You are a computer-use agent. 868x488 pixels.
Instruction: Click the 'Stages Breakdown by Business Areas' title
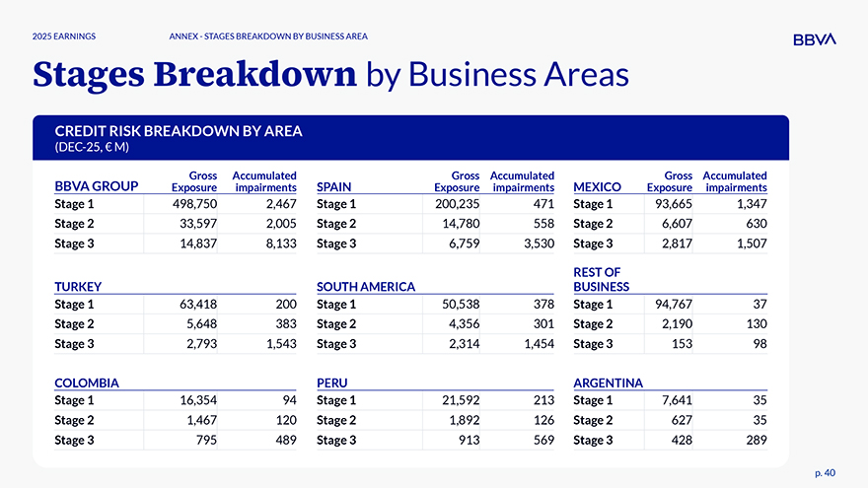330,74
